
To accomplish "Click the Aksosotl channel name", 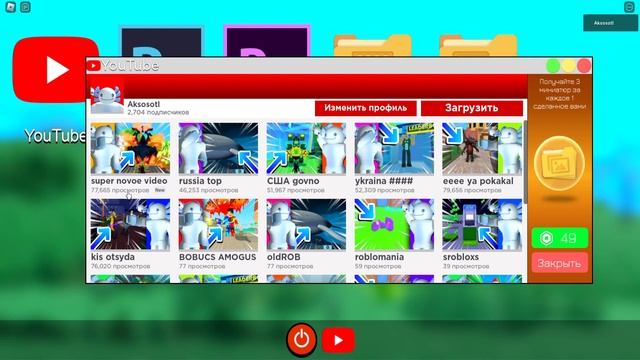I will point(144,104).
